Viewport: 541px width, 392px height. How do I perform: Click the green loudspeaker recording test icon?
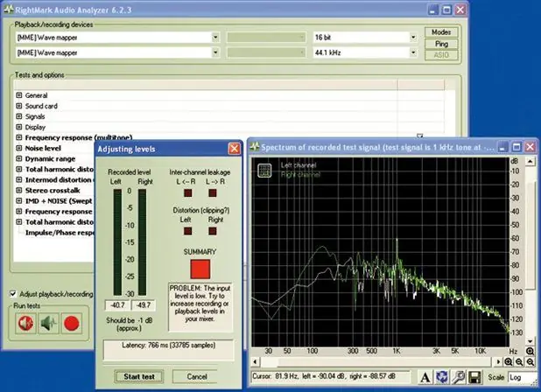pos(49,324)
